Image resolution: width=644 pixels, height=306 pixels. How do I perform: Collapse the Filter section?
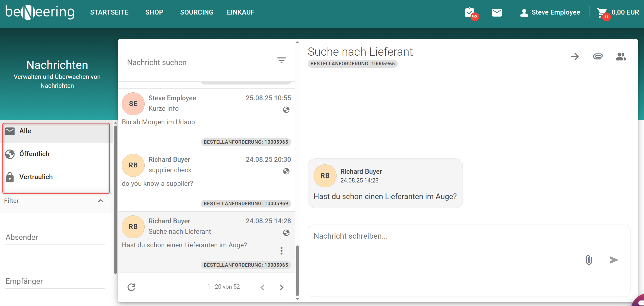tap(101, 201)
